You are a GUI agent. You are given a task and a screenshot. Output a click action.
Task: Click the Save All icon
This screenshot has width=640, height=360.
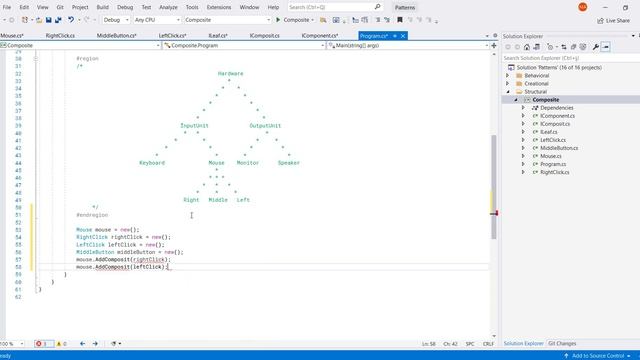click(58, 20)
